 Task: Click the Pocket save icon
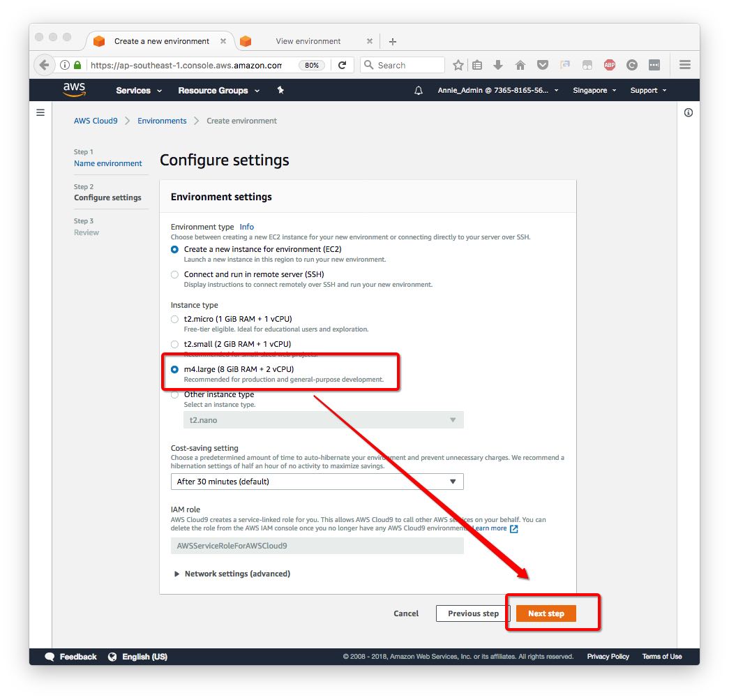click(x=543, y=65)
